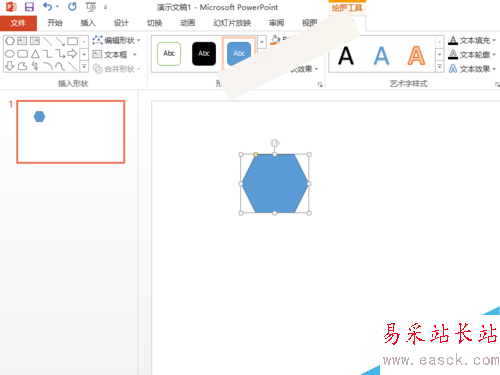500x375 pixels.
Task: Apply the blue filled Abc shape style
Action: click(x=239, y=53)
